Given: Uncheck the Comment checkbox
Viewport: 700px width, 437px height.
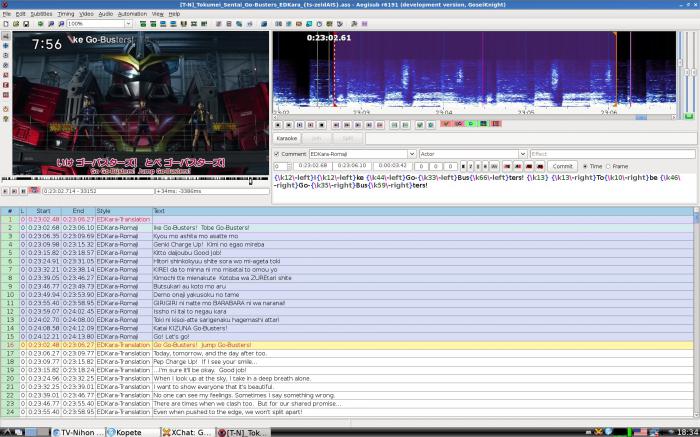Looking at the screenshot, I should (277, 154).
